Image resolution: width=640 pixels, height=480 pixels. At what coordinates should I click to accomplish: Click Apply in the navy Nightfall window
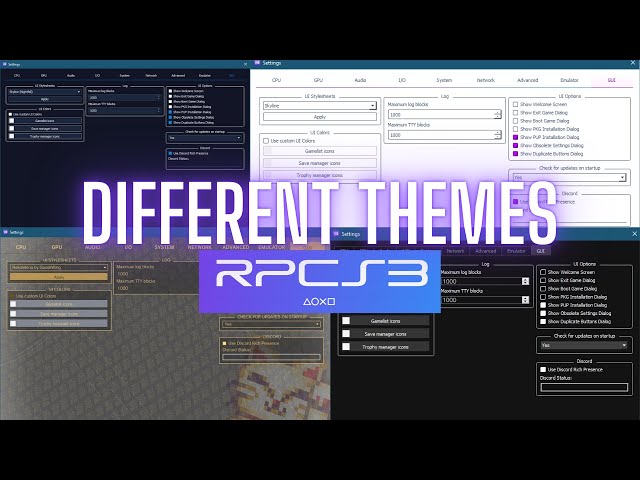(x=45, y=99)
